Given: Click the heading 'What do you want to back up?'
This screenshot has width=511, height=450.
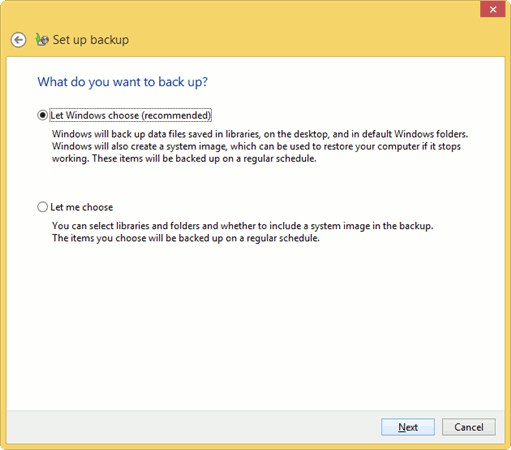Looking at the screenshot, I should tap(122, 82).
